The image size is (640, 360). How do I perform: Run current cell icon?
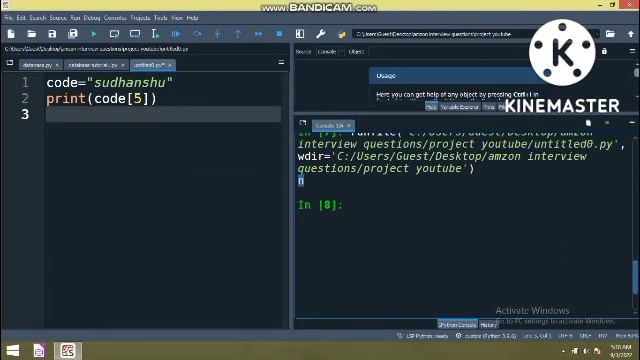click(114, 34)
